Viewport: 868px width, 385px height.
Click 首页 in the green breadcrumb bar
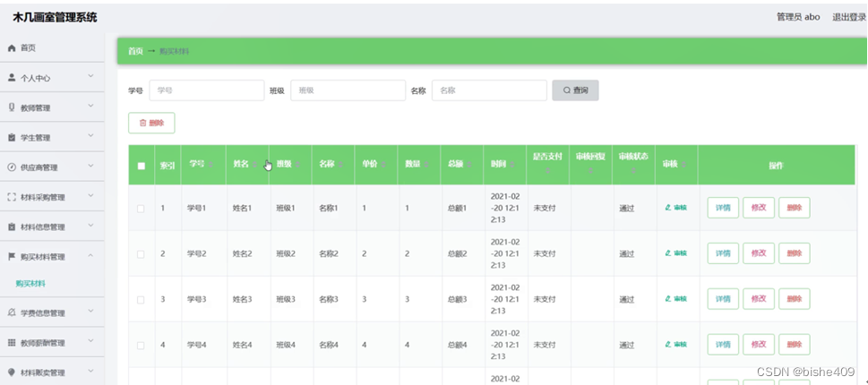[135, 51]
